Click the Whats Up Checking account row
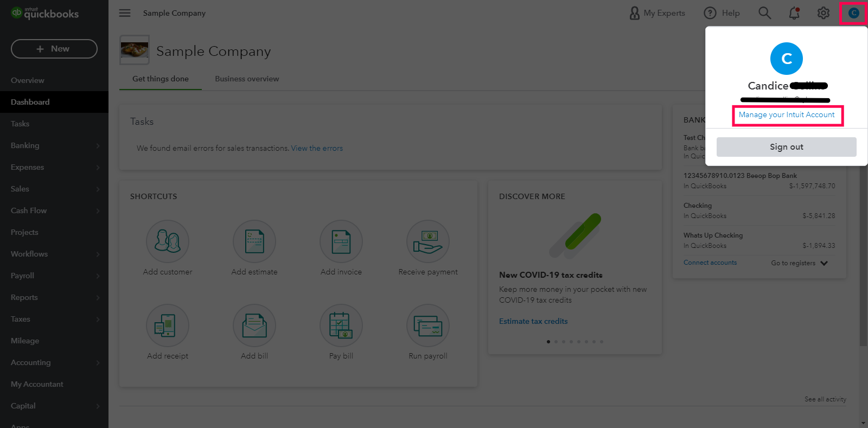Image resolution: width=868 pixels, height=428 pixels. click(759, 240)
